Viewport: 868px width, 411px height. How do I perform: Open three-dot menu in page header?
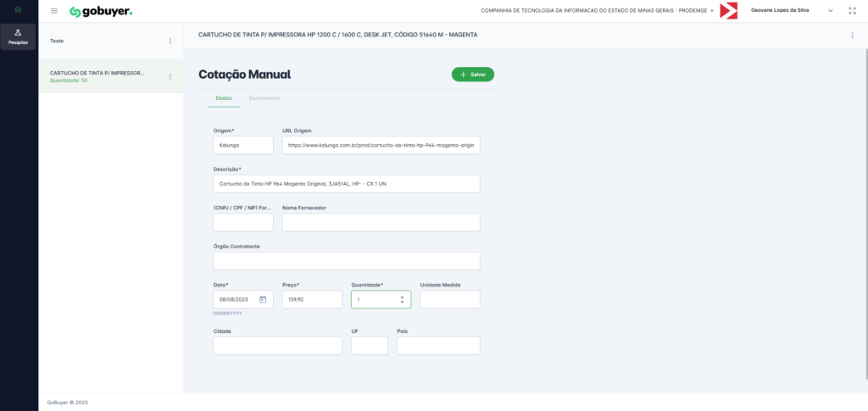point(852,35)
